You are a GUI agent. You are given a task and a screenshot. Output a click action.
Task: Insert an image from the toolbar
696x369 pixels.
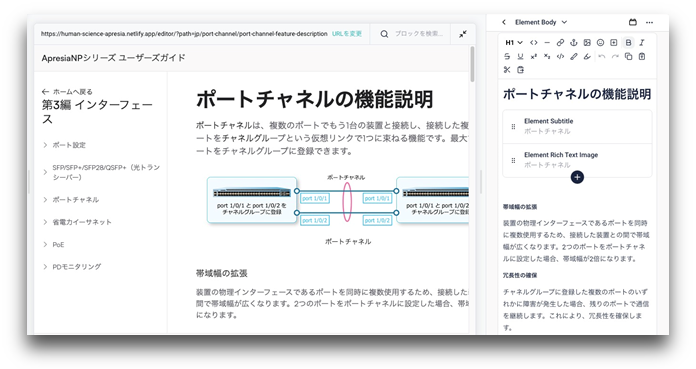click(x=587, y=43)
